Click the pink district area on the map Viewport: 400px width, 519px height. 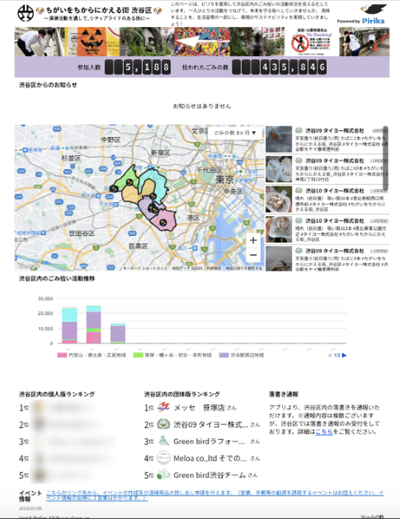[x=163, y=219]
